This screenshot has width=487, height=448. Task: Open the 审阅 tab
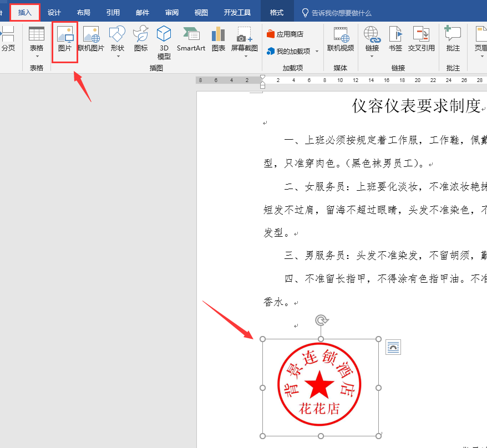click(x=172, y=13)
